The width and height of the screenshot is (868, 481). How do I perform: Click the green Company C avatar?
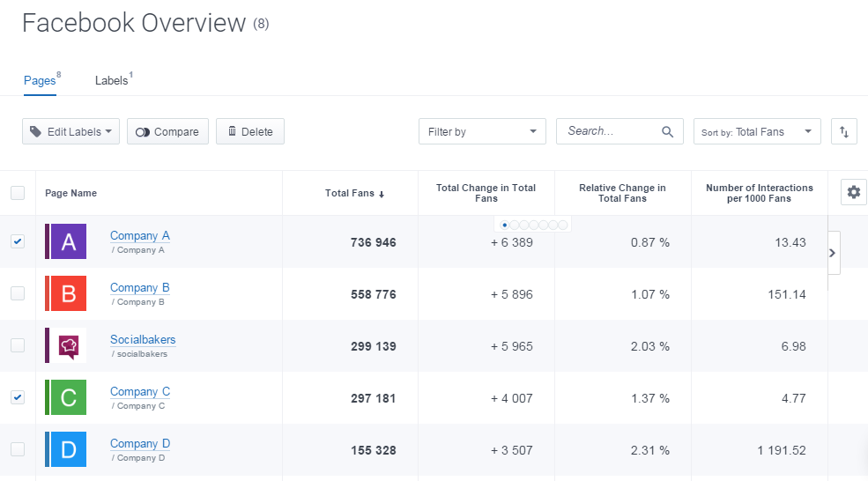coord(67,397)
